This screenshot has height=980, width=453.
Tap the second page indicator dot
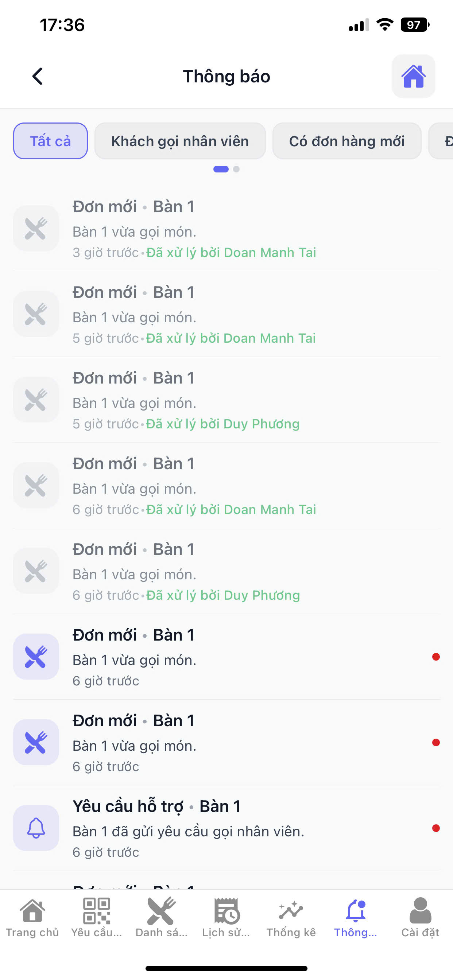tap(236, 169)
